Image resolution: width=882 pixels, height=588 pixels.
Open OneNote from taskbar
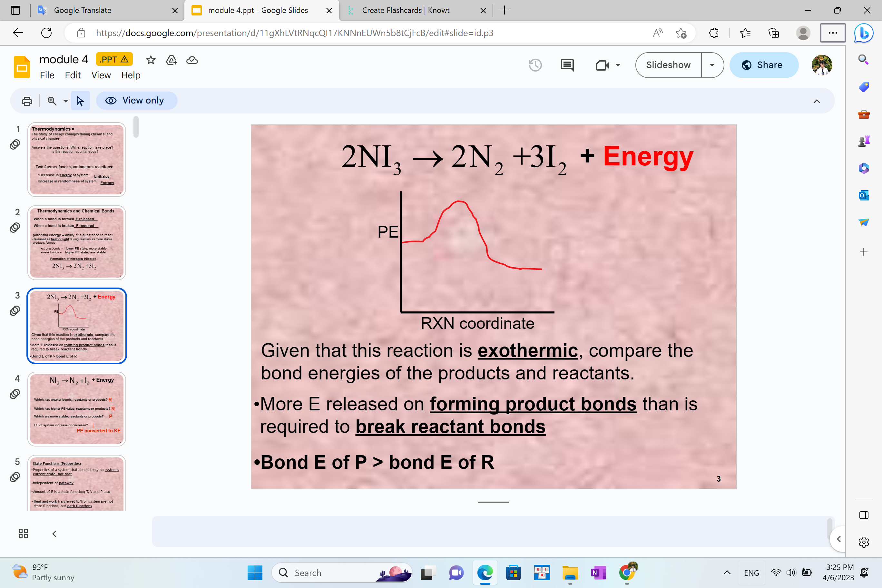(x=598, y=573)
